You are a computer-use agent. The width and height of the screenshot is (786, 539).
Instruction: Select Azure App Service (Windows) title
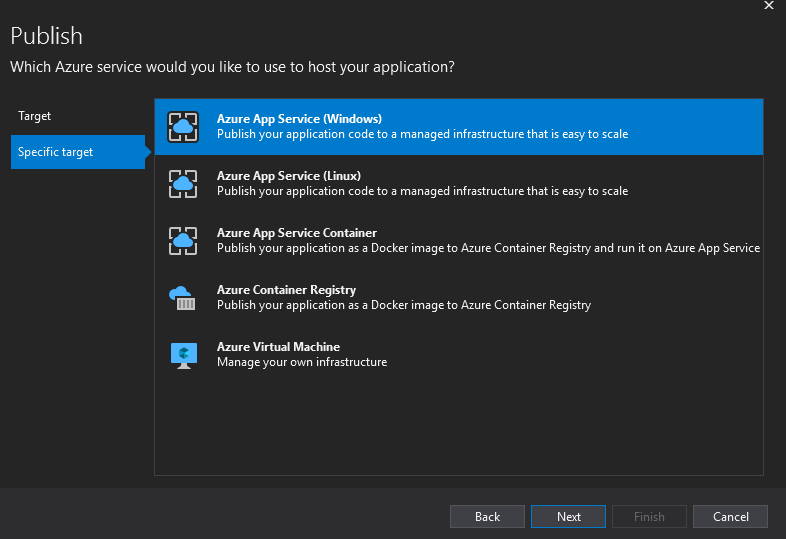[299, 119]
